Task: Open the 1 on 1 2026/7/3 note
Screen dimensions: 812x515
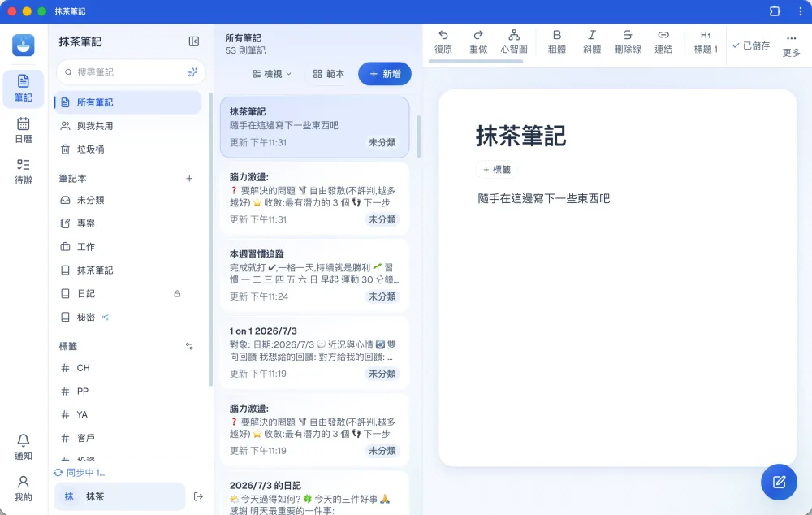Action: click(x=314, y=353)
